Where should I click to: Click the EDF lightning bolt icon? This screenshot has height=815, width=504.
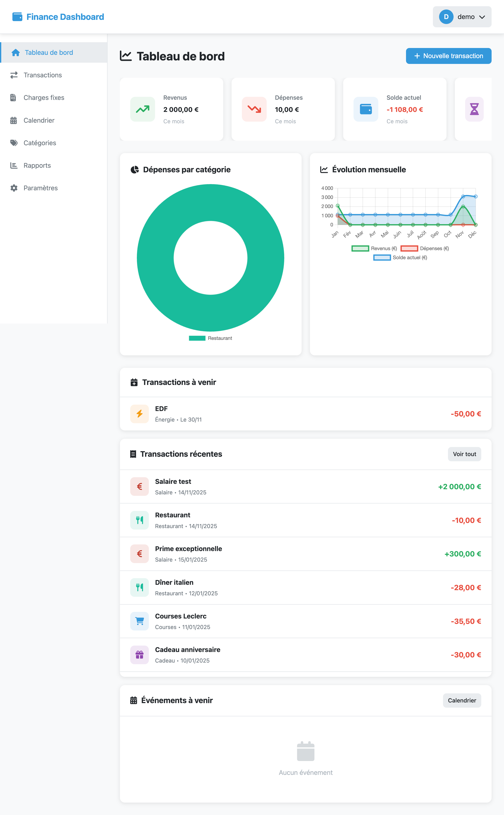pos(139,413)
